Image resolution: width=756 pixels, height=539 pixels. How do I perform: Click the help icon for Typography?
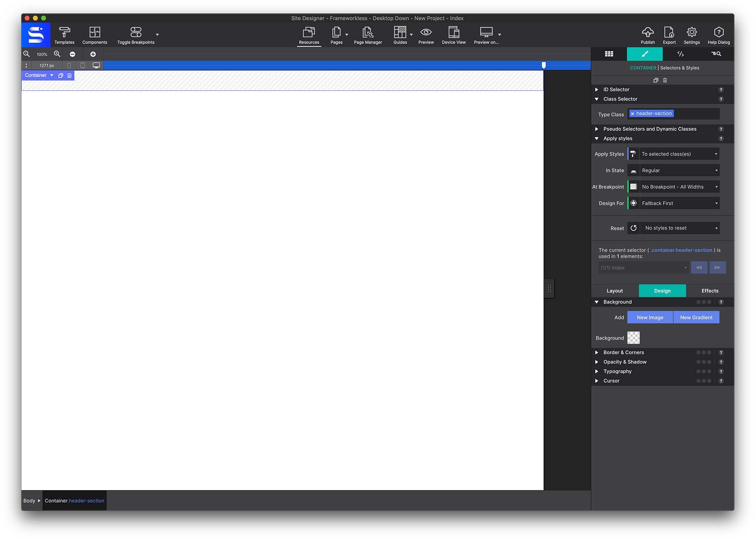point(721,371)
